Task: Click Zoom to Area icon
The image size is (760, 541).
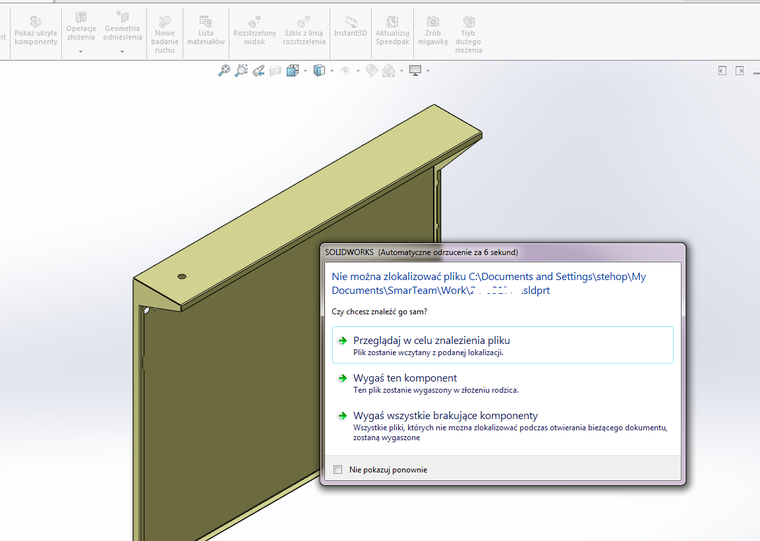Action: pos(241,71)
